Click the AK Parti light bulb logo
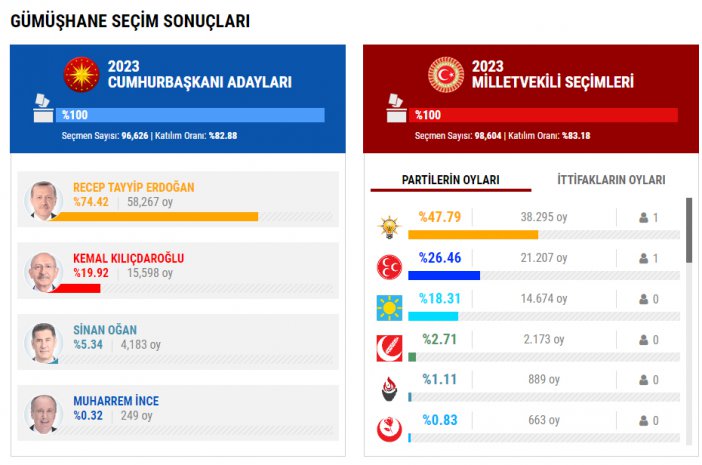The width and height of the screenshot is (702, 465). [387, 227]
